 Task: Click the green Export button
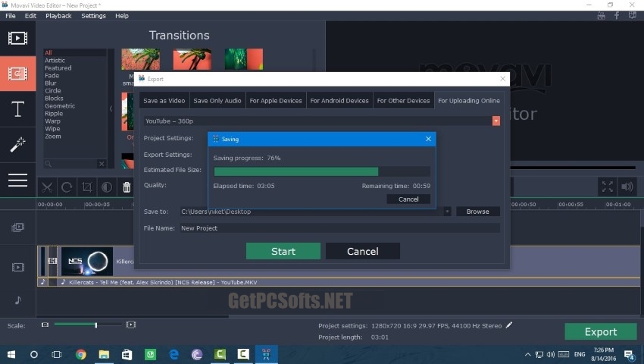(601, 331)
